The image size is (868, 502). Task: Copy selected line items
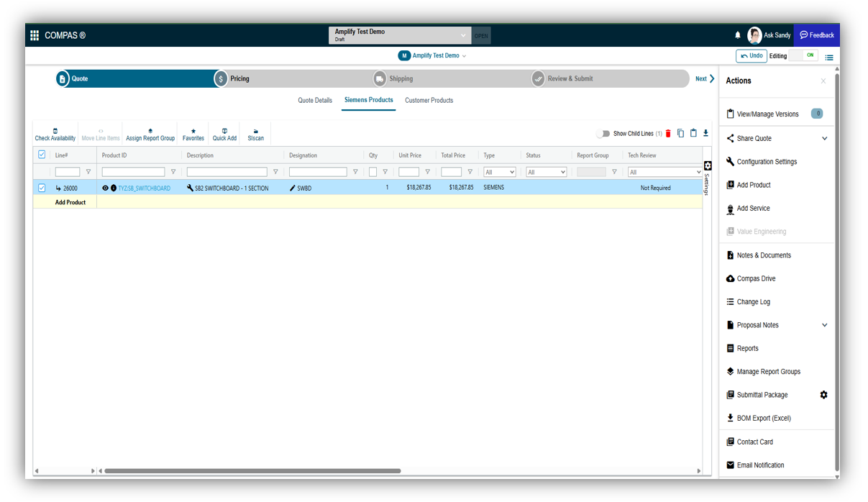coord(680,134)
